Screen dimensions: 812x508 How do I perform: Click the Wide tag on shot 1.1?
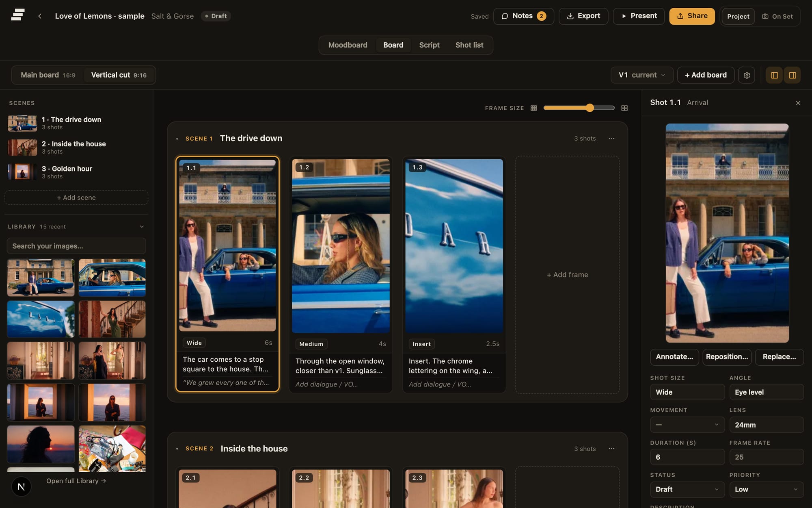tap(194, 343)
